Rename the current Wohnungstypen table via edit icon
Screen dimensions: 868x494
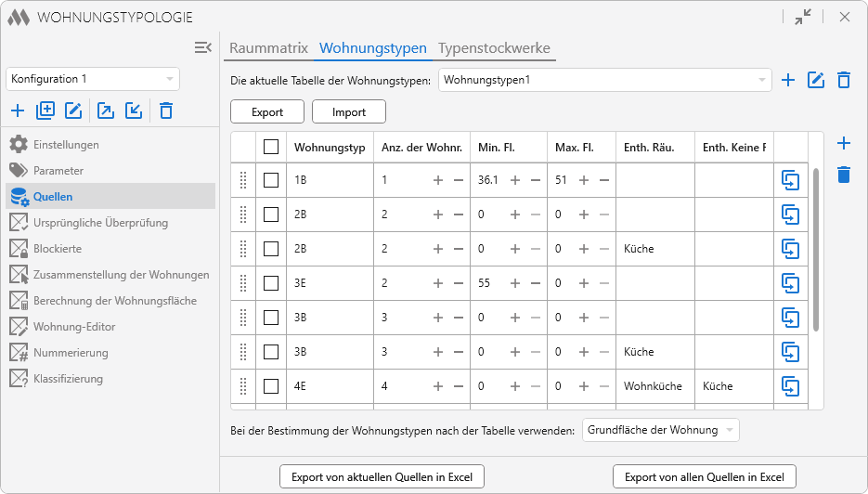click(816, 80)
